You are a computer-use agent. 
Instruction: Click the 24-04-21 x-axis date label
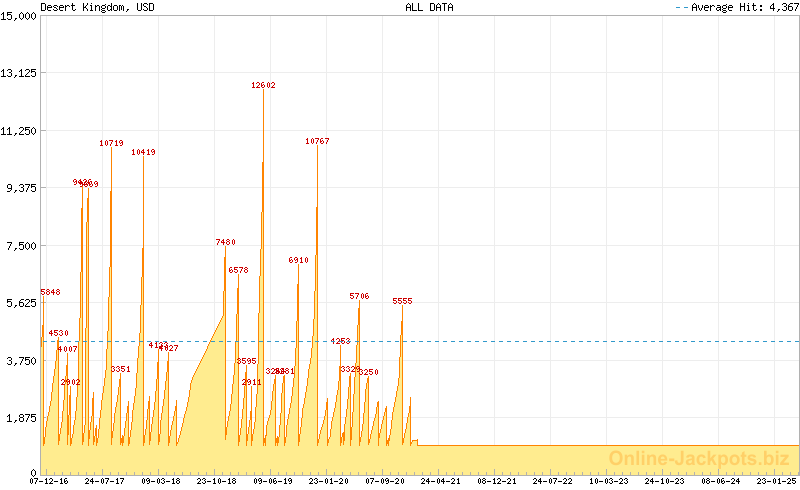[x=441, y=481]
